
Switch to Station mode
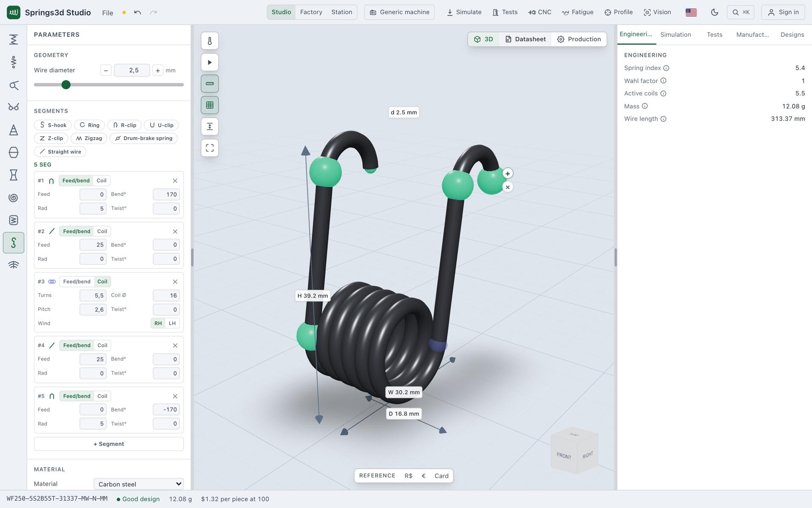(x=342, y=12)
